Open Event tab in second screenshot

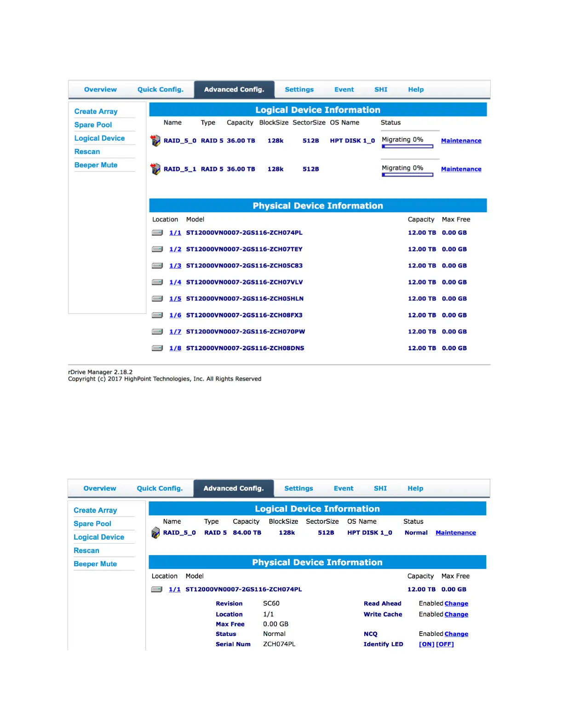[344, 489]
